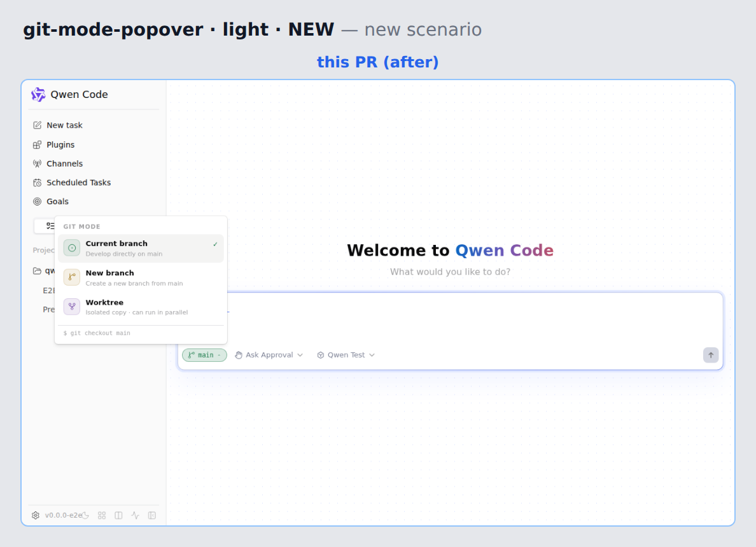The image size is (756, 547).
Task: Select New branch git mode
Action: point(141,277)
